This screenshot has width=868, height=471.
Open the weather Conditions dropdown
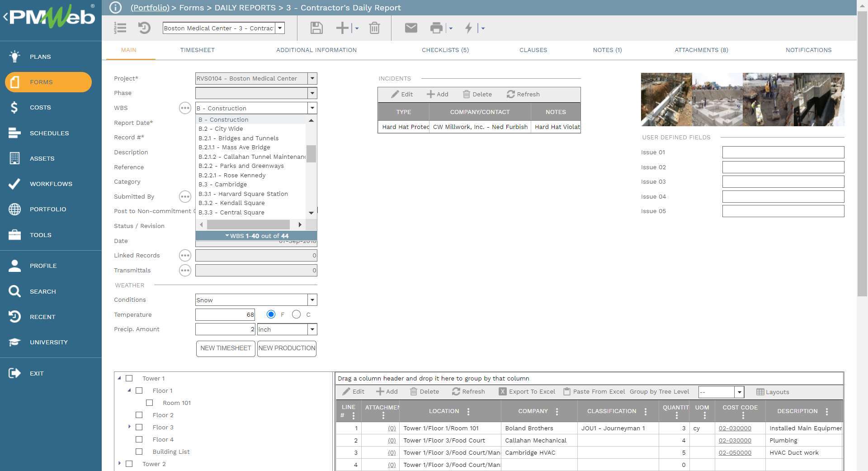312,300
